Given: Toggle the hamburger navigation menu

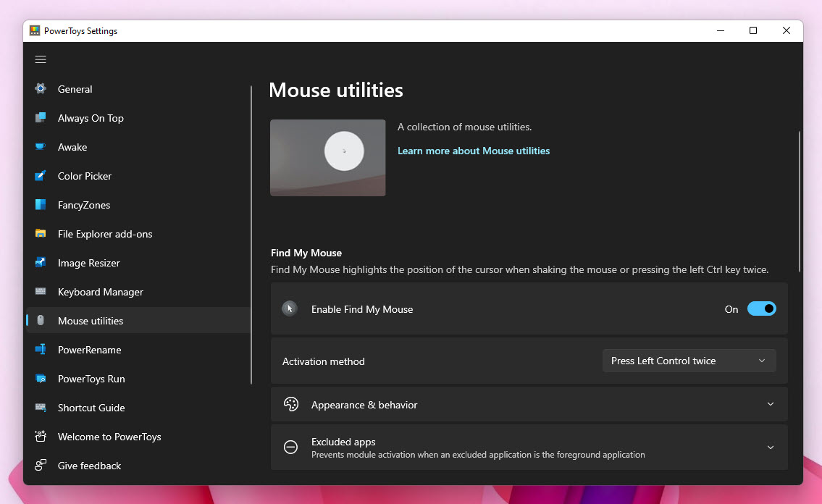Looking at the screenshot, I should [41, 59].
